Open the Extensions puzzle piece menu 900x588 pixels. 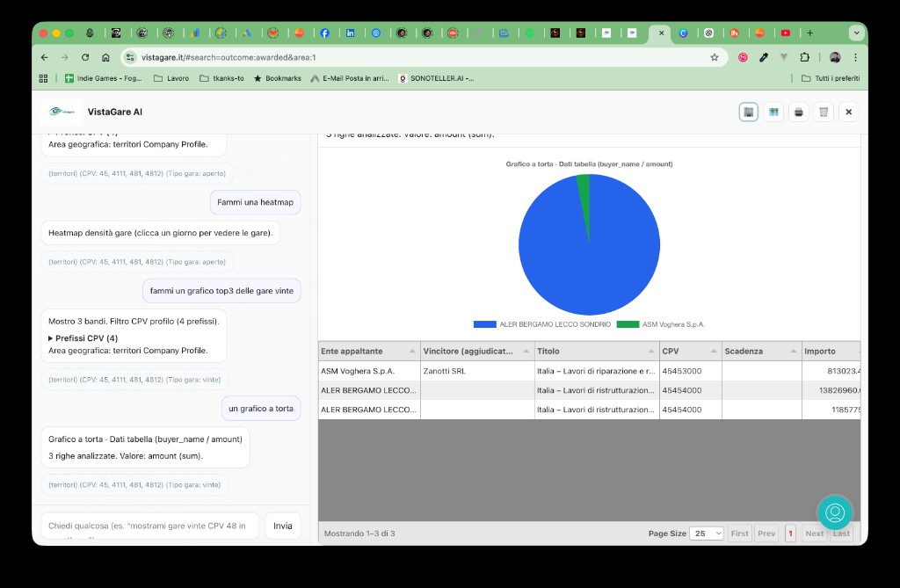pyautogui.click(x=805, y=57)
